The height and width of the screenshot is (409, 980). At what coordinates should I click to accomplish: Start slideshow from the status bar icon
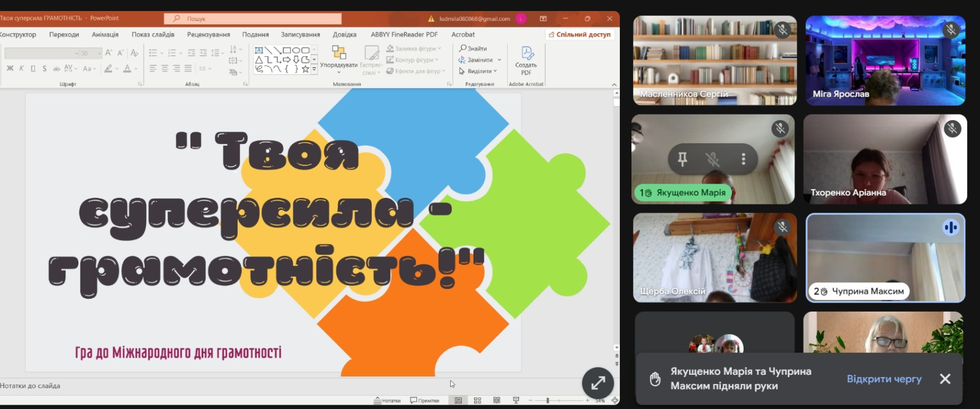[x=516, y=400]
